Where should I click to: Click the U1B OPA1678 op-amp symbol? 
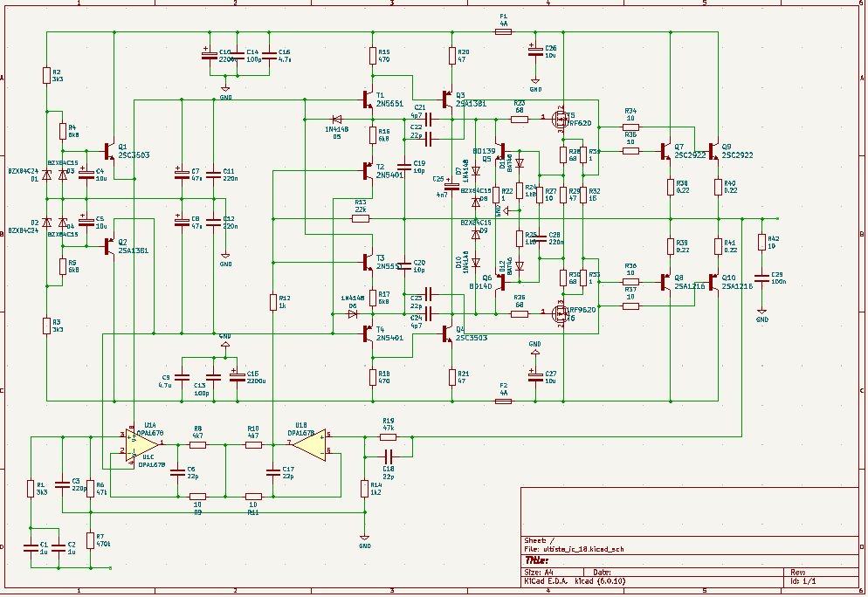[x=309, y=443]
